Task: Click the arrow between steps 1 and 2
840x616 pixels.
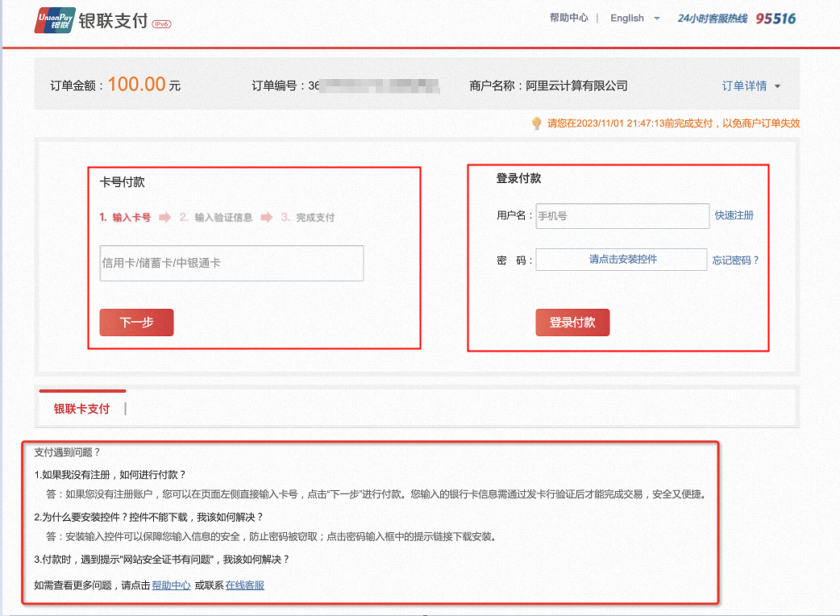Action: tap(165, 218)
